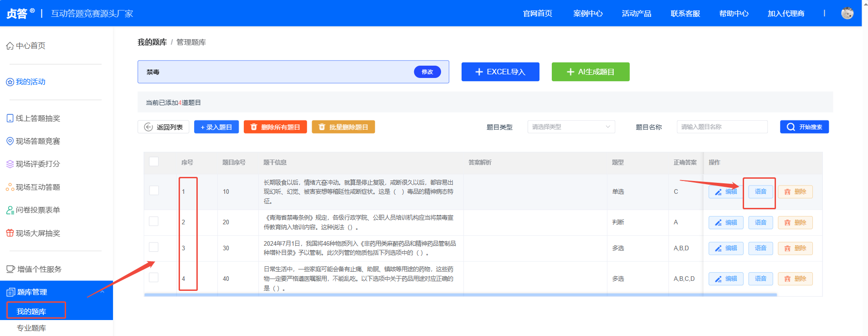Click the gift icon beside 现场大屏抽奖
868x336 pixels.
[x=10, y=233]
